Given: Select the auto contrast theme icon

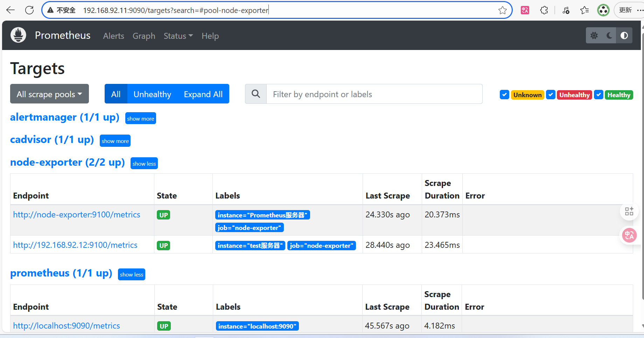Looking at the screenshot, I should (624, 35).
